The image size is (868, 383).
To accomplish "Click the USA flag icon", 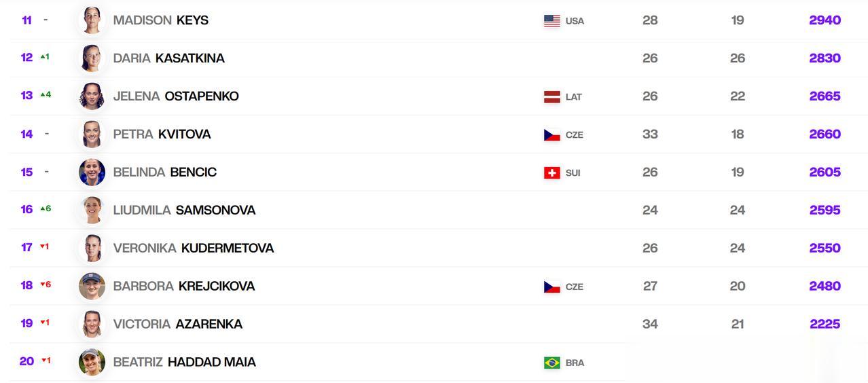I will click(552, 21).
